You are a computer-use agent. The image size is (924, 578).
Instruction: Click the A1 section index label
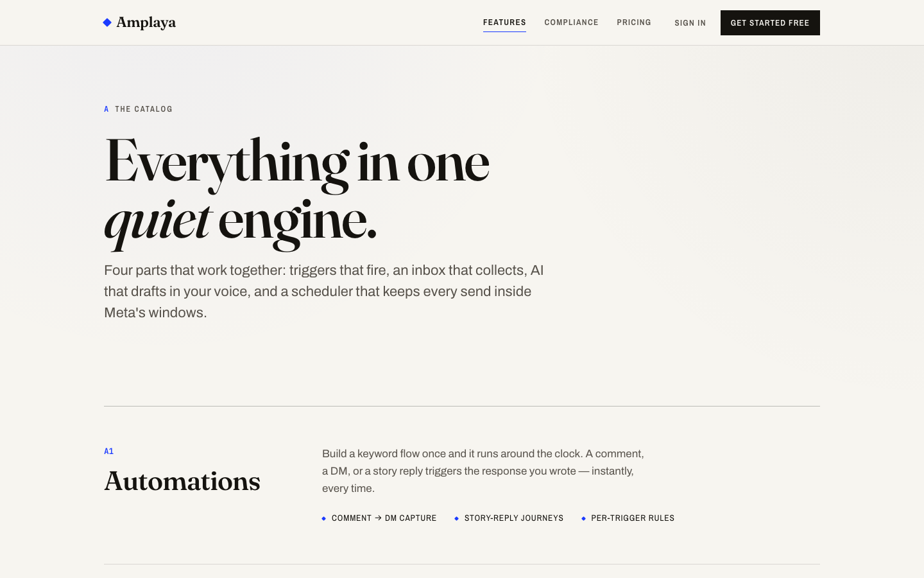pyautogui.click(x=109, y=451)
